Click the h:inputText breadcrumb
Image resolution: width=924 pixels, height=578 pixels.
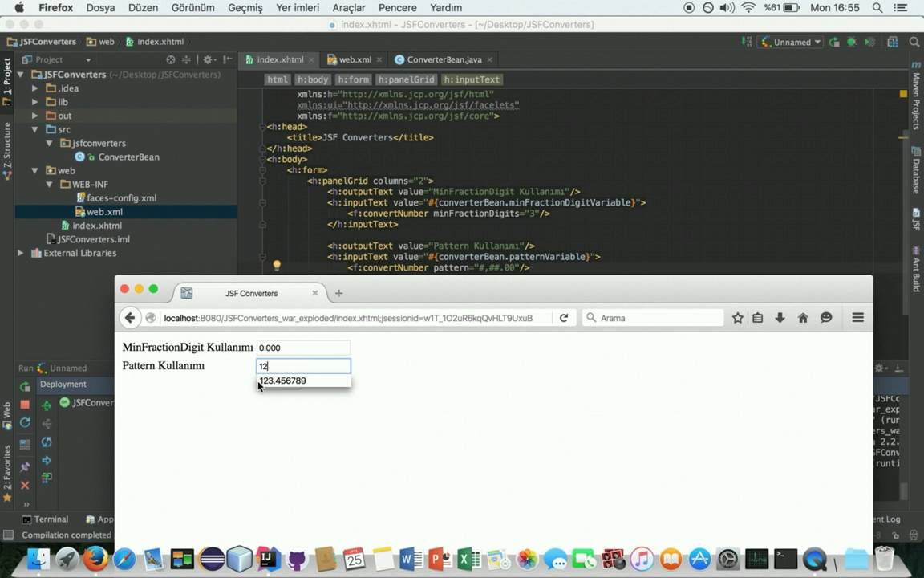[472, 79]
